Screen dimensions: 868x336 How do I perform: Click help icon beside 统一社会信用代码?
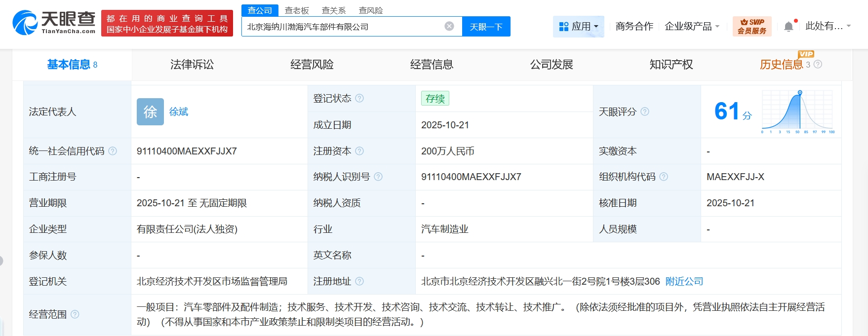(x=113, y=151)
